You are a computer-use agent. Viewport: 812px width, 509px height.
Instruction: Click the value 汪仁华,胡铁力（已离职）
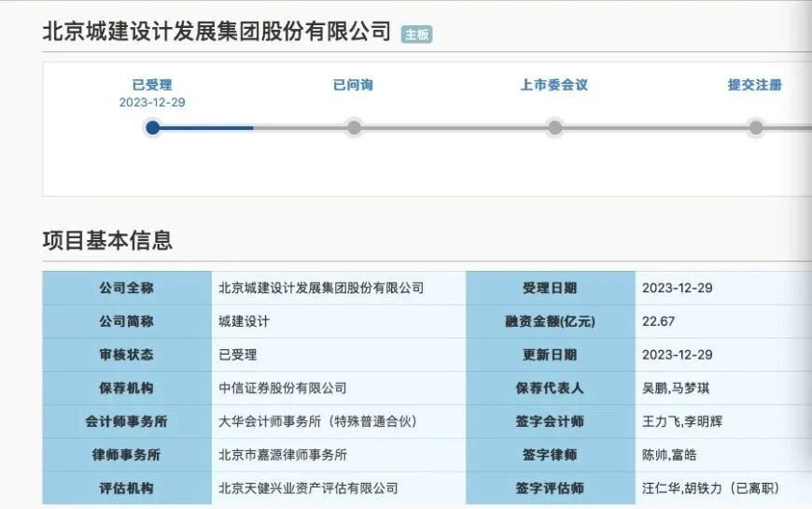point(710,488)
